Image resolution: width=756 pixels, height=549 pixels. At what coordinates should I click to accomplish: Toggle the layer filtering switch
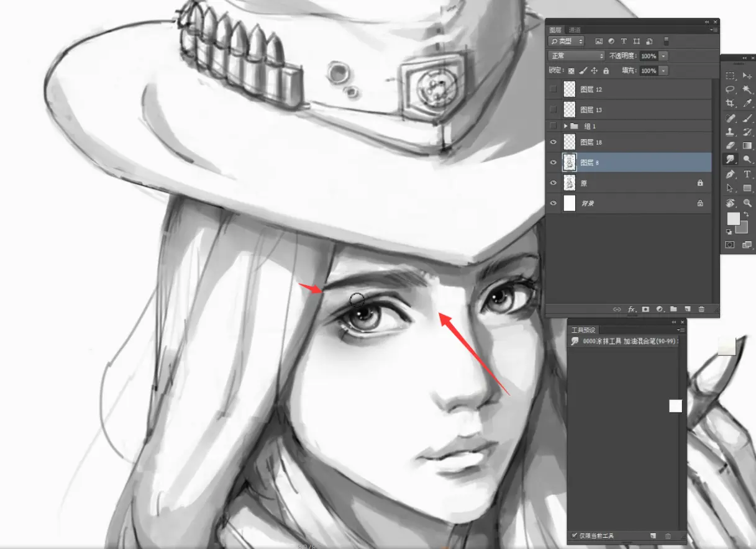(666, 41)
